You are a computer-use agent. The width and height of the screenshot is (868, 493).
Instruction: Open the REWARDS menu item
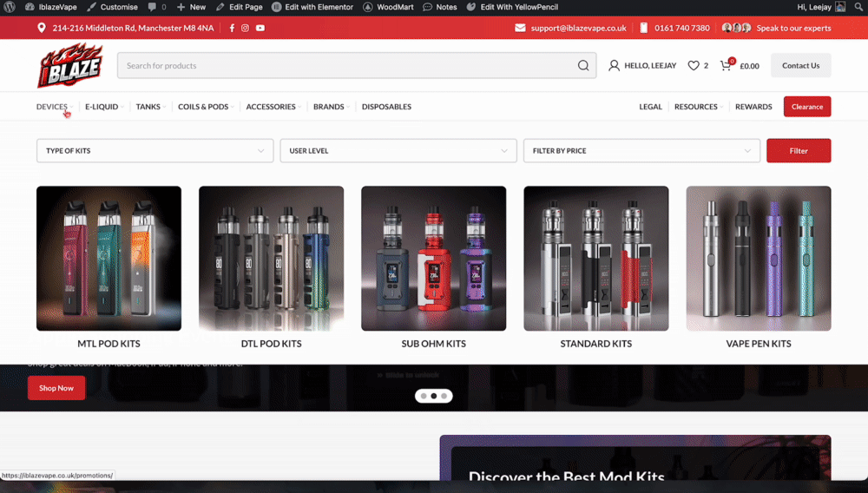tap(753, 106)
